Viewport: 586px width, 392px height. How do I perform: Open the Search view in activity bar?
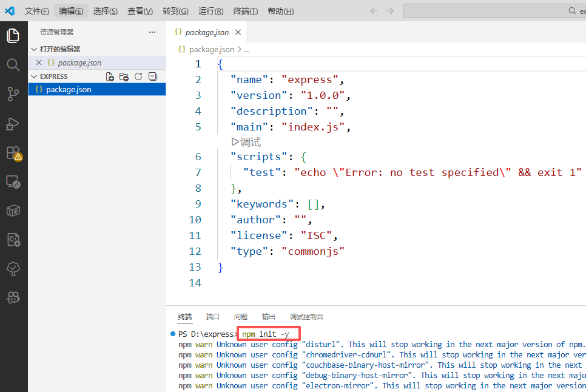[13, 65]
